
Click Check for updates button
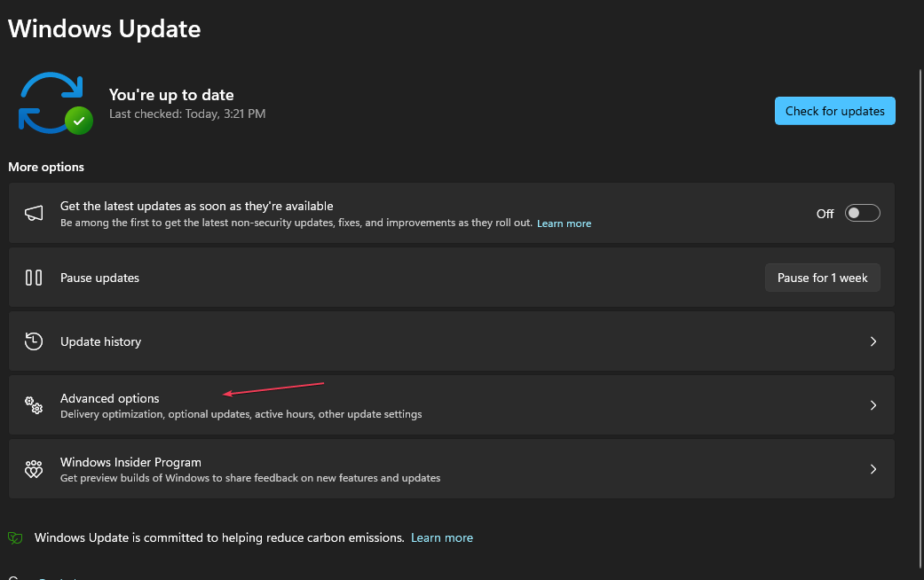(x=835, y=111)
